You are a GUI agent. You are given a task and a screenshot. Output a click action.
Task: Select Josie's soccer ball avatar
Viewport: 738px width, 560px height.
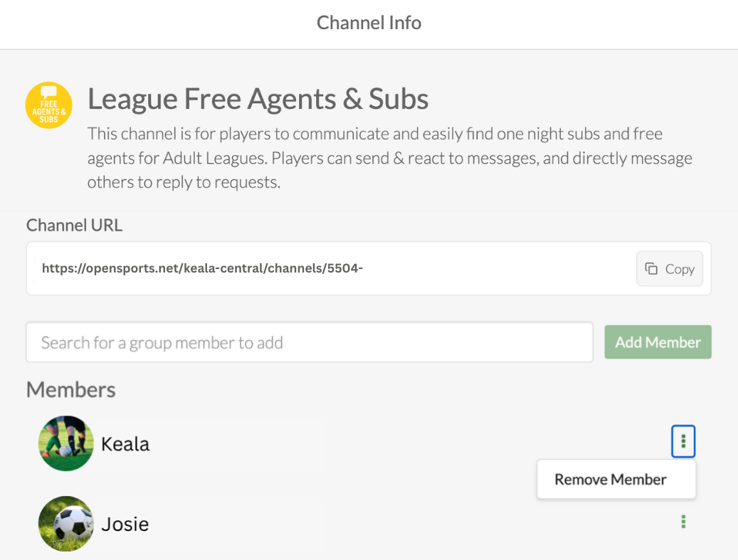(66, 524)
